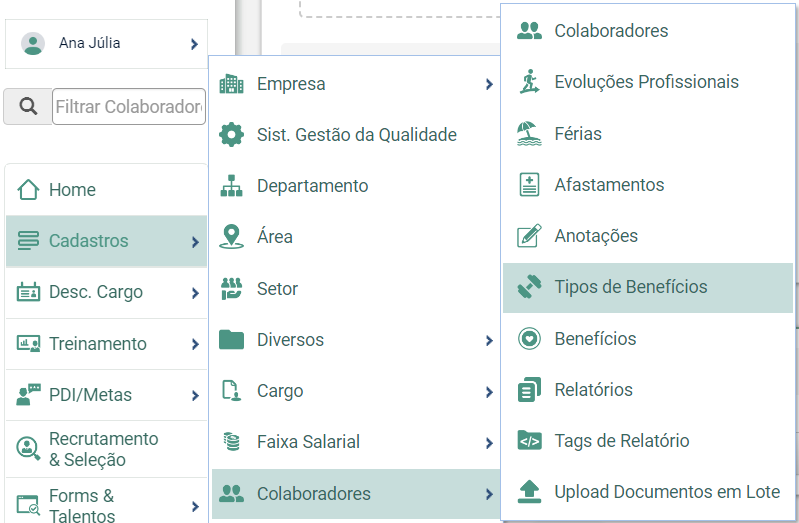Click the Anotações pencil edit icon
Screen dimensions: 799x523
(529, 236)
